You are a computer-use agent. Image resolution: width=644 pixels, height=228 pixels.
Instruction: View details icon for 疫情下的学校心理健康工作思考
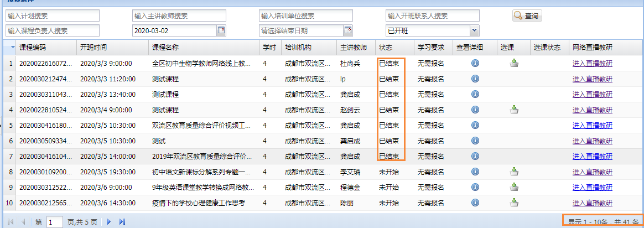(475, 203)
